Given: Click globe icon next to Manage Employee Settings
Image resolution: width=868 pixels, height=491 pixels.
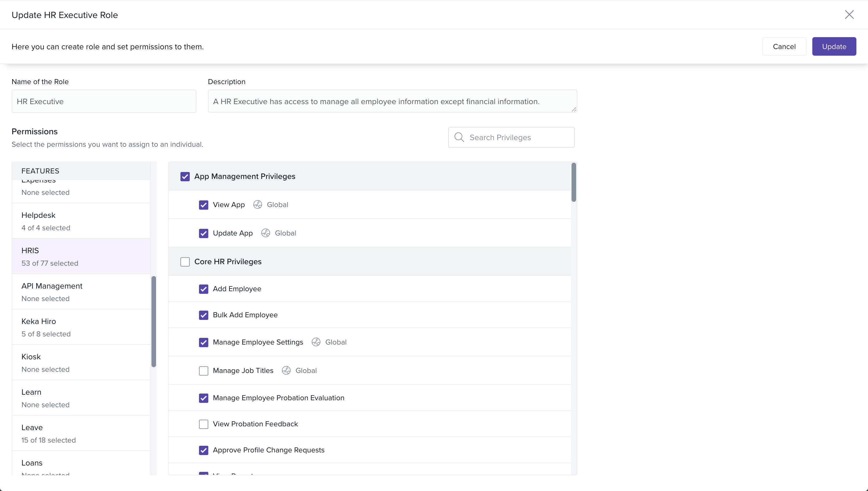Looking at the screenshot, I should [x=316, y=342].
